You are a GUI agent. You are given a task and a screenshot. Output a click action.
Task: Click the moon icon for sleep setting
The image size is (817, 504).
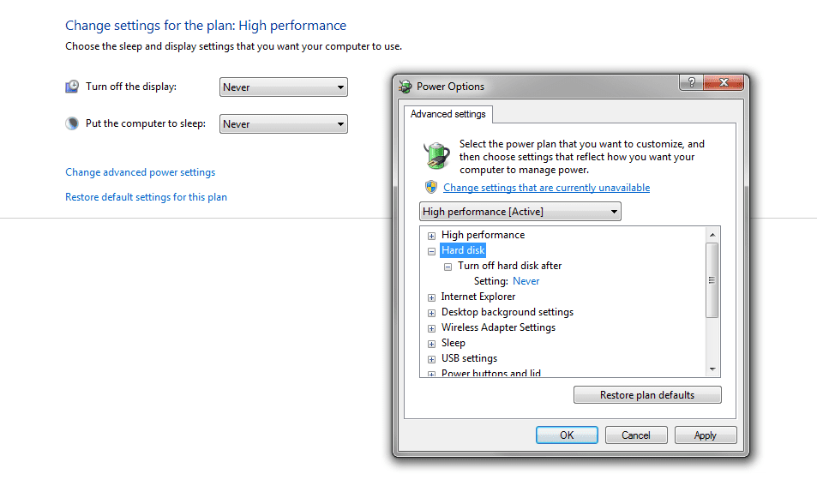pos(72,123)
